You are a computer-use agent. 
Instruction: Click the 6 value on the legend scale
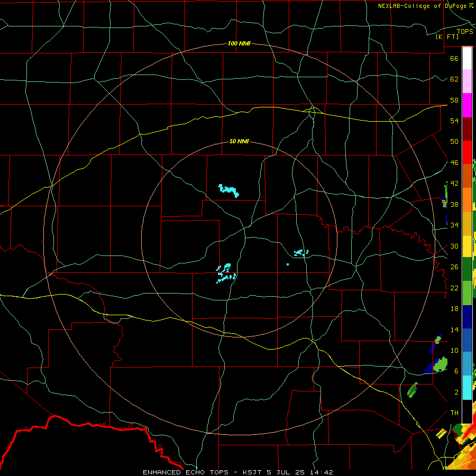click(456, 371)
